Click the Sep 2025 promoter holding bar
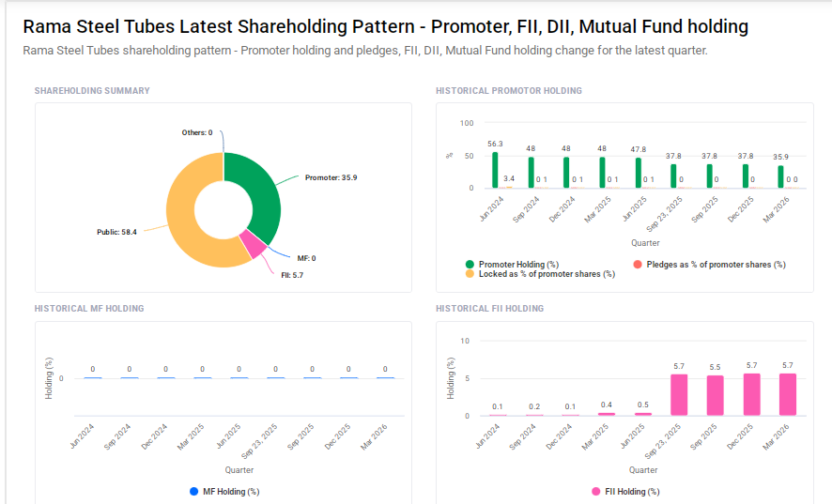The image size is (832, 504). (709, 176)
